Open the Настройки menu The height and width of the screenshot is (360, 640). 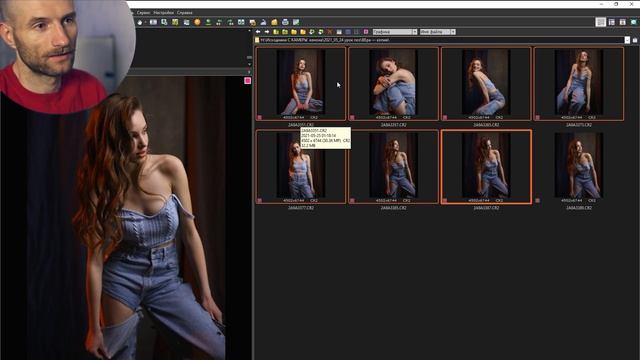coord(164,13)
